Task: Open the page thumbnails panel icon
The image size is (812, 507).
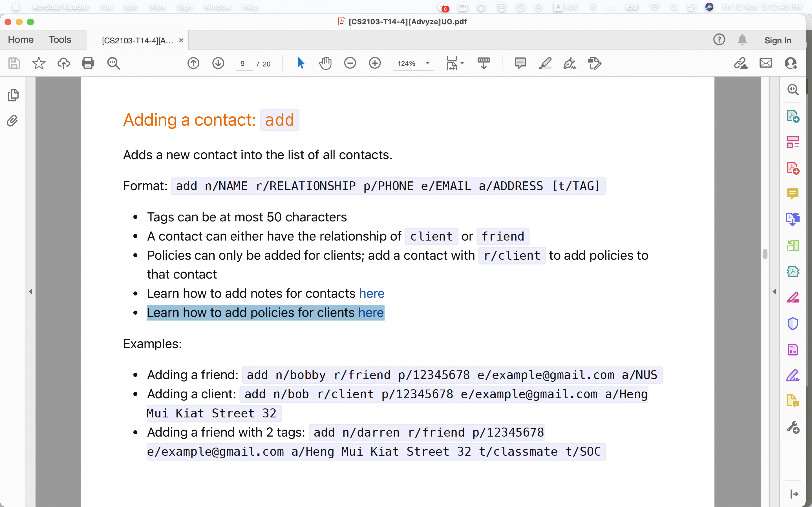Action: click(13, 95)
